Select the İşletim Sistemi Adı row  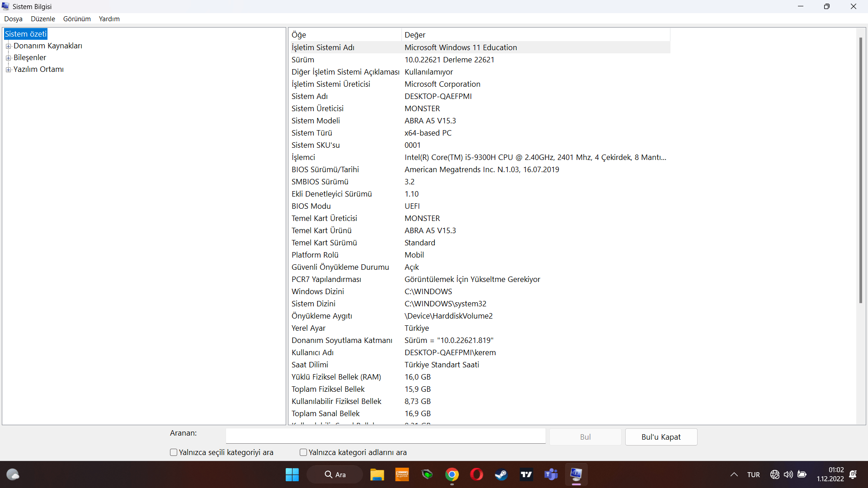pyautogui.click(x=480, y=47)
